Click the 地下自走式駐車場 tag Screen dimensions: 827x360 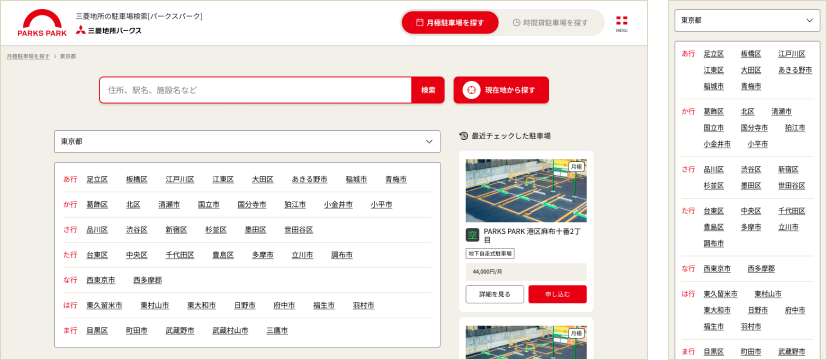pyautogui.click(x=490, y=254)
